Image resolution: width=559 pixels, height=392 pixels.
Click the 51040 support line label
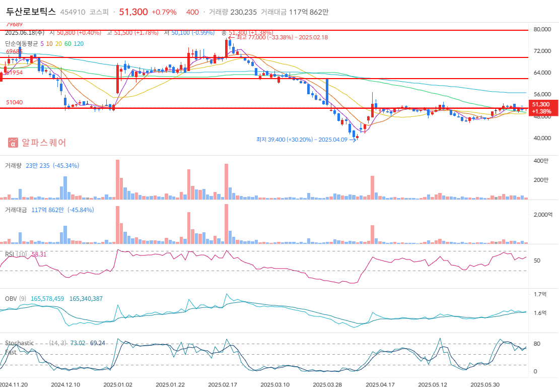point(14,102)
